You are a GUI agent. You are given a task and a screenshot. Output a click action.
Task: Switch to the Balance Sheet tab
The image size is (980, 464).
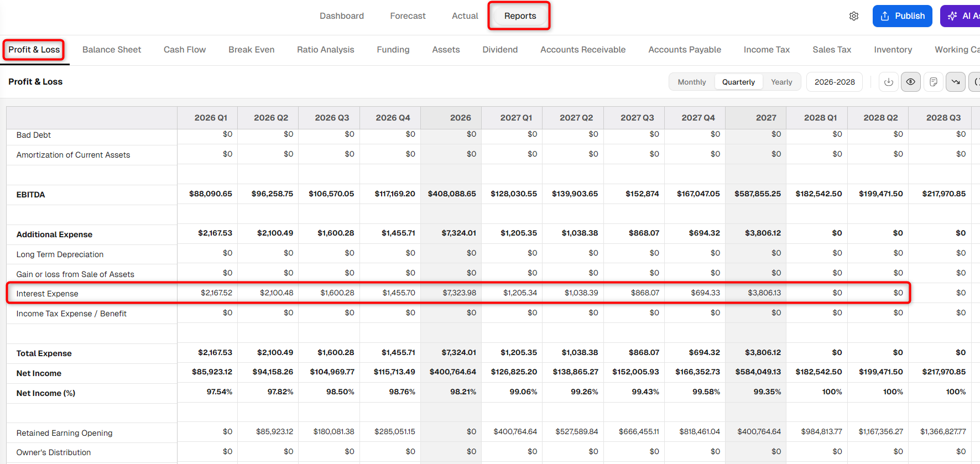click(112, 50)
